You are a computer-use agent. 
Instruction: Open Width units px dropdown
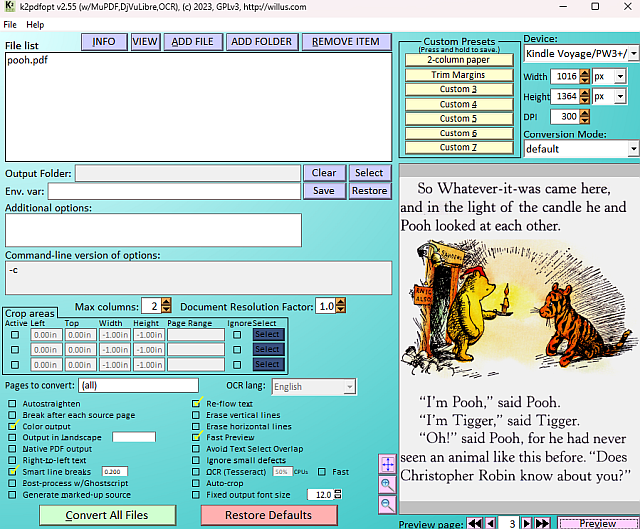pos(620,76)
